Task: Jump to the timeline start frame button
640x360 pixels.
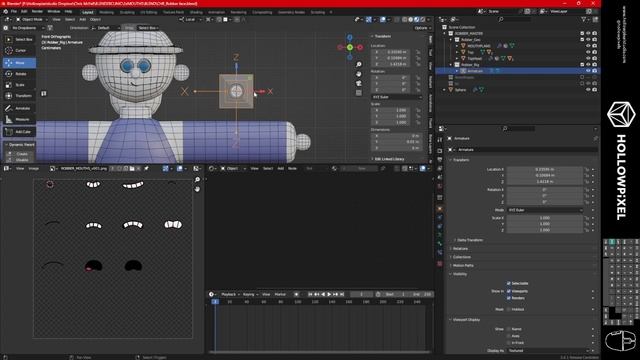Action: pyautogui.click(x=310, y=294)
